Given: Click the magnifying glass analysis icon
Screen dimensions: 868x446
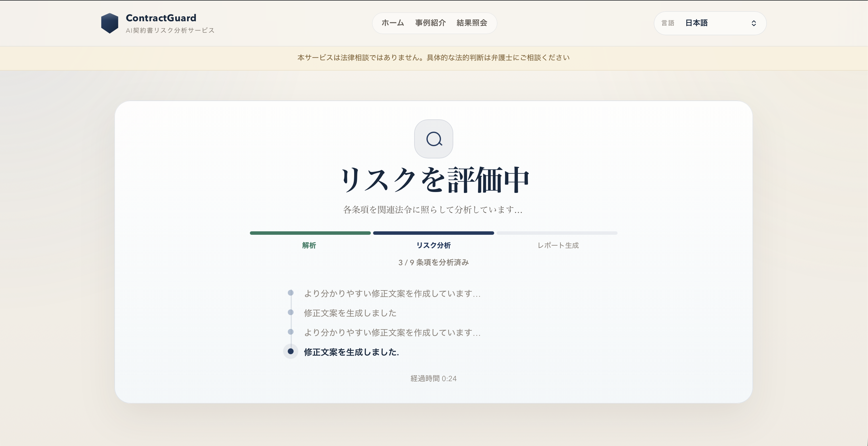Looking at the screenshot, I should pos(434,139).
